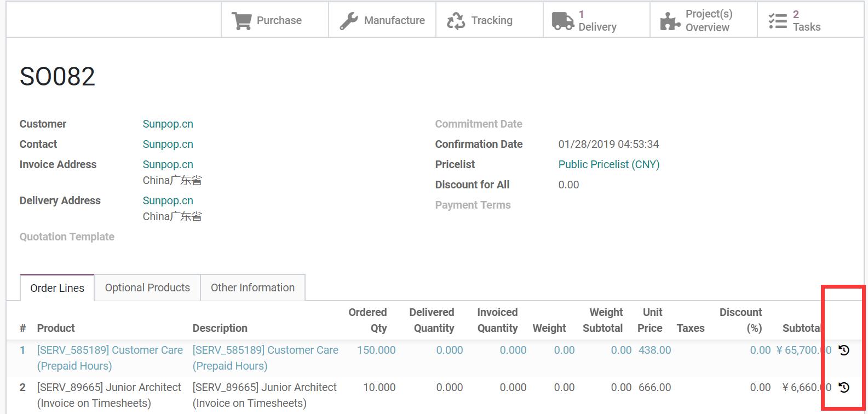The height and width of the screenshot is (414, 868).
Task: Click the Delivery truck icon
Action: coord(562,21)
